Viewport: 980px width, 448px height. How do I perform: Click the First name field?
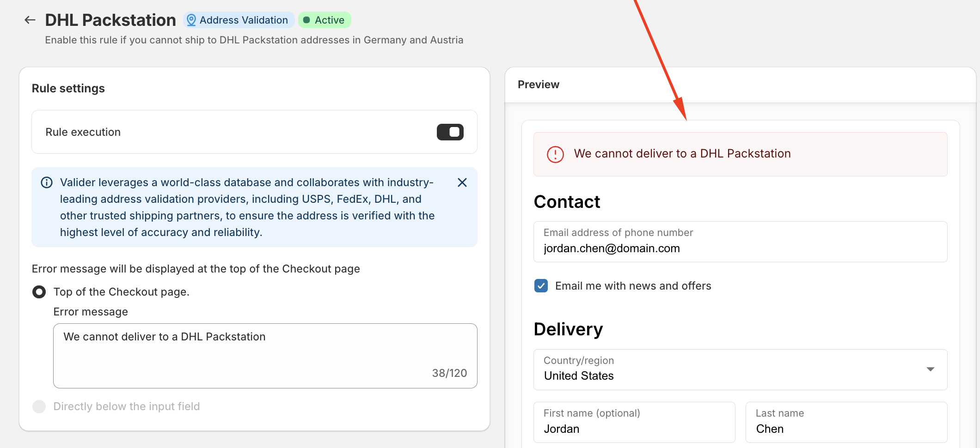[x=634, y=422]
